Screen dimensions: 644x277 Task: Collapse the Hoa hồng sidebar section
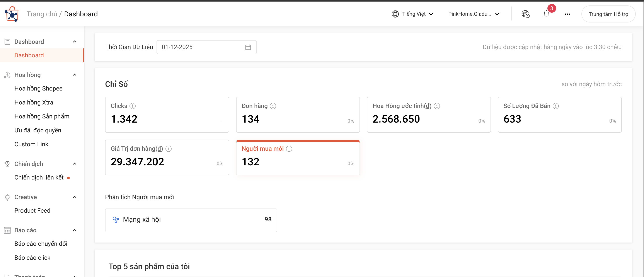pos(74,75)
